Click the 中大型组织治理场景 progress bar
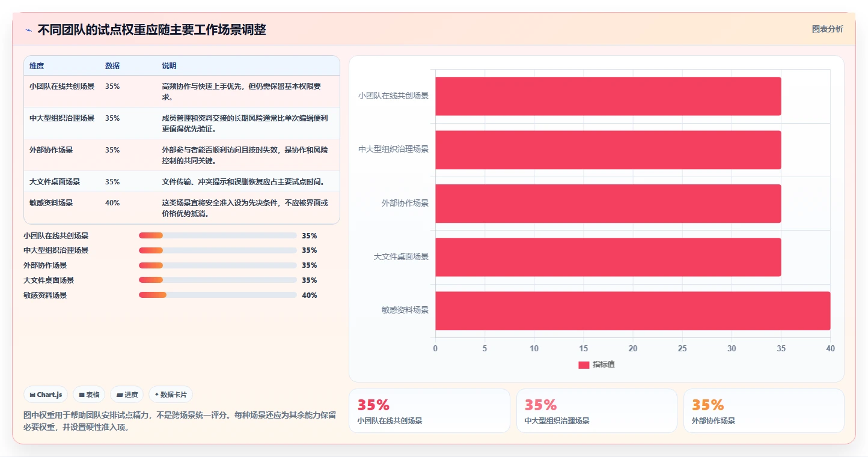 pyautogui.click(x=218, y=250)
